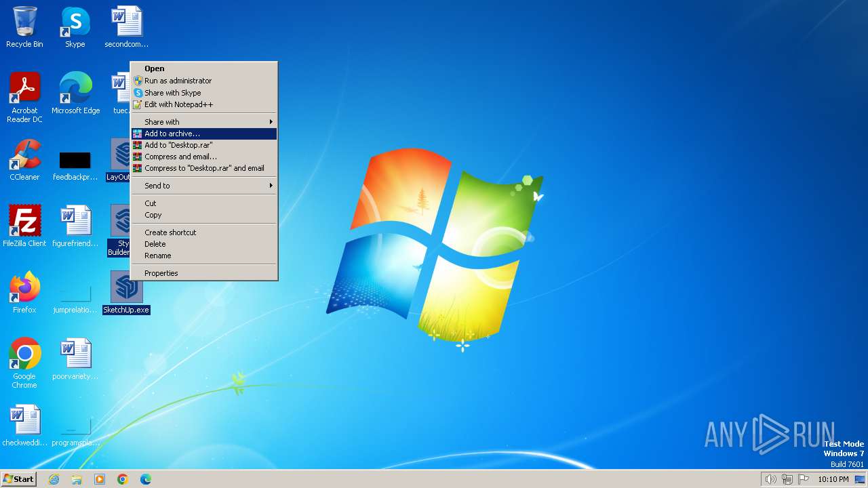This screenshot has height=488, width=868.
Task: Select the poorvariety Word document
Action: [75, 359]
